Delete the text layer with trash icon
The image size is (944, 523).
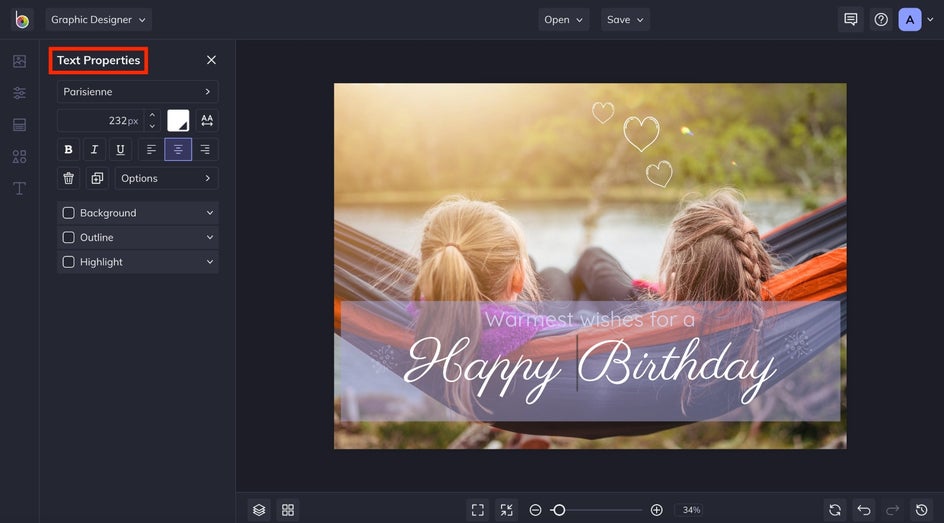click(x=69, y=178)
